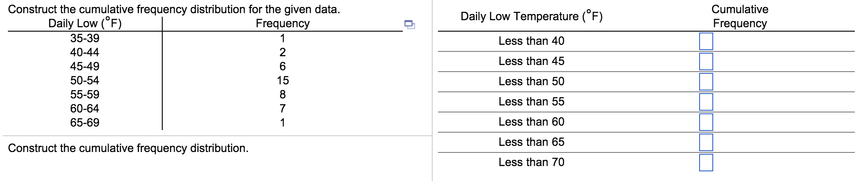Select the Less than 45 input box

point(706,62)
